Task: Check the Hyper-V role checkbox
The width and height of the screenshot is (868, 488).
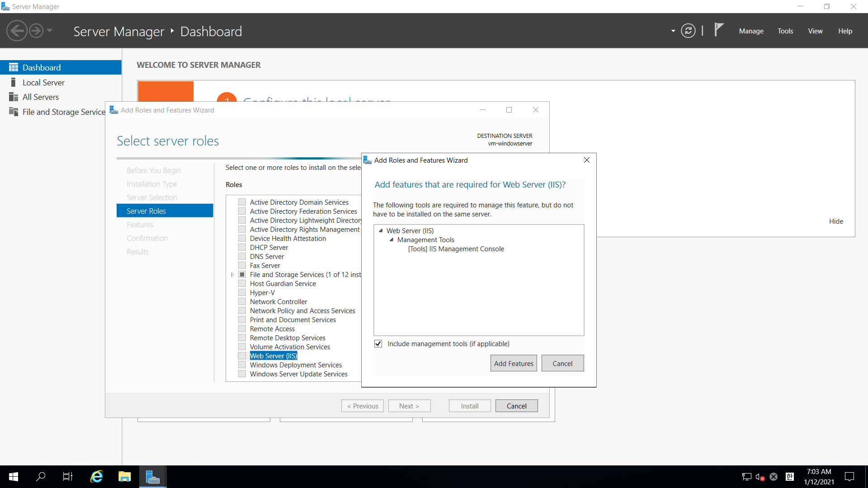Action: (242, 293)
